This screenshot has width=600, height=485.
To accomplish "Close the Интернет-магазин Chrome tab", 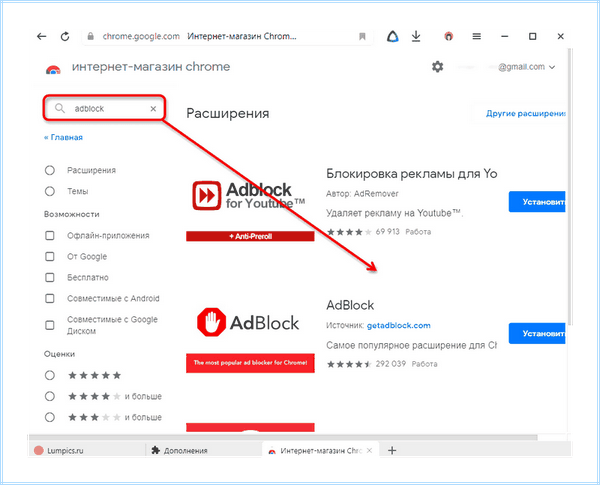I will point(369,451).
